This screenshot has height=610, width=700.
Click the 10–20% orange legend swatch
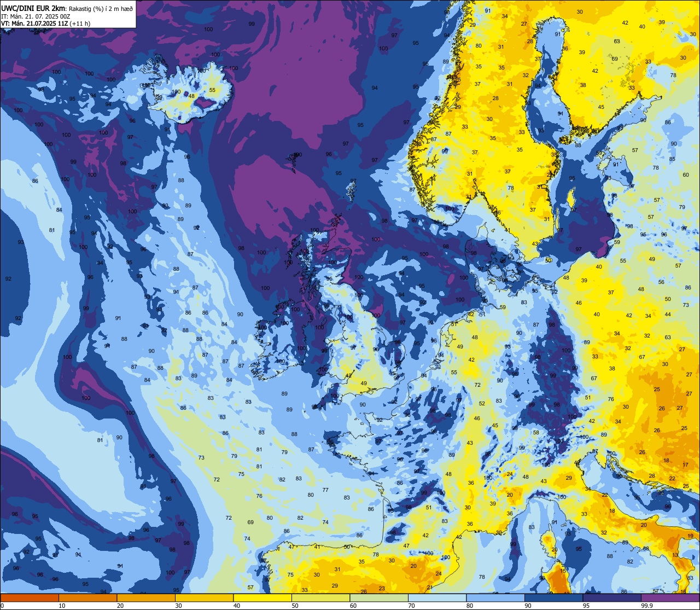(x=87, y=597)
